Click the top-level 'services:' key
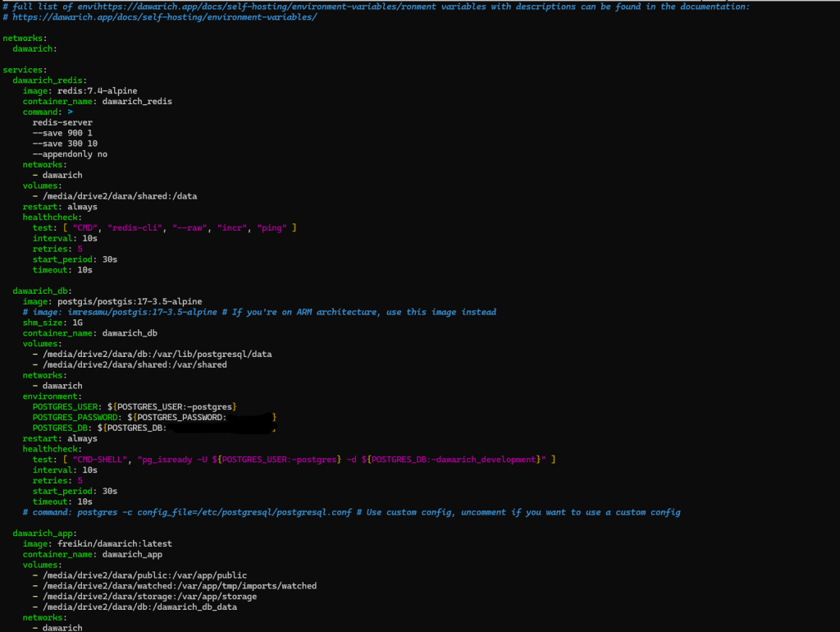The image size is (840, 632). click(x=25, y=70)
